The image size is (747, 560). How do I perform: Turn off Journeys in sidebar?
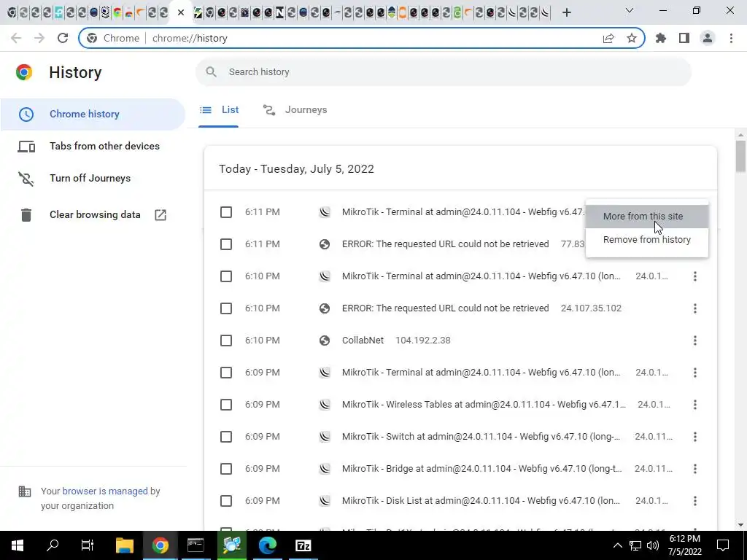(93, 178)
